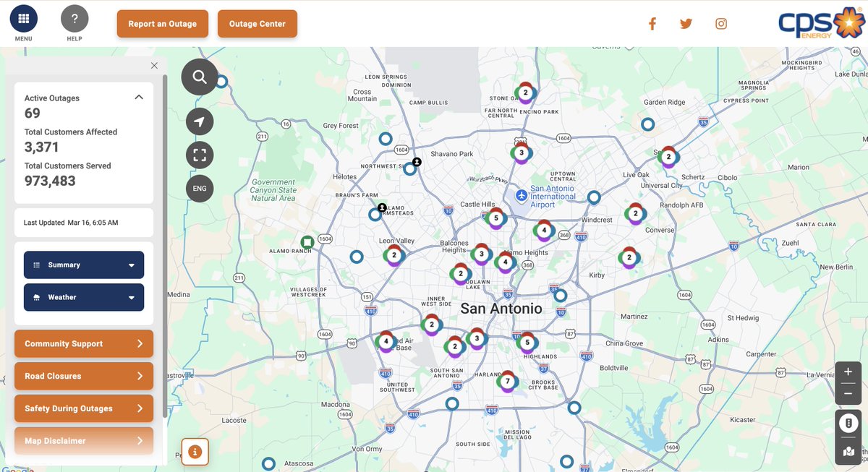The height and width of the screenshot is (472, 868).
Task: Open the Help question mark icon
Action: [75, 18]
